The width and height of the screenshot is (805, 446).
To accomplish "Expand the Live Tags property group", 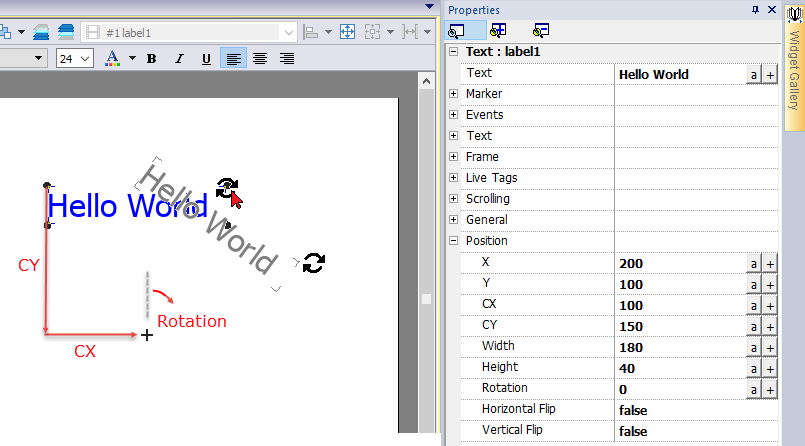I will click(x=454, y=178).
